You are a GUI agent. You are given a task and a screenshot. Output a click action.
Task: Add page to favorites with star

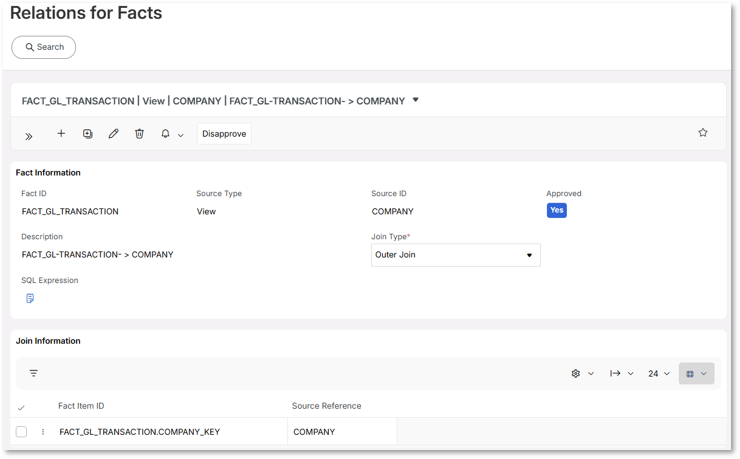(x=703, y=133)
